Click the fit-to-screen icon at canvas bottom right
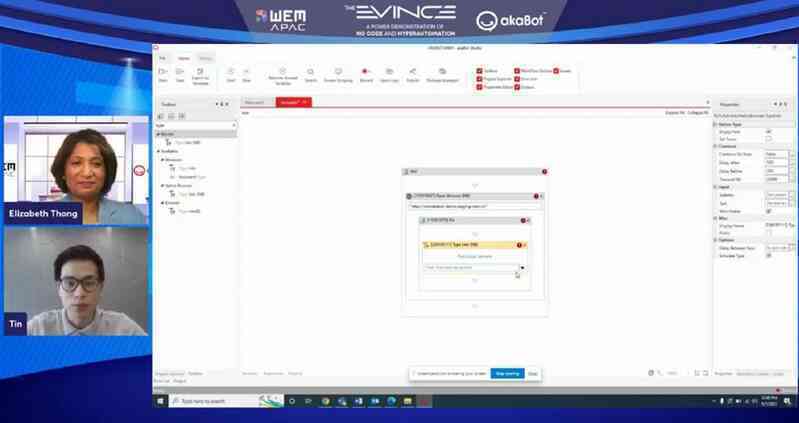Image resolution: width=799 pixels, height=423 pixels. coord(697,373)
